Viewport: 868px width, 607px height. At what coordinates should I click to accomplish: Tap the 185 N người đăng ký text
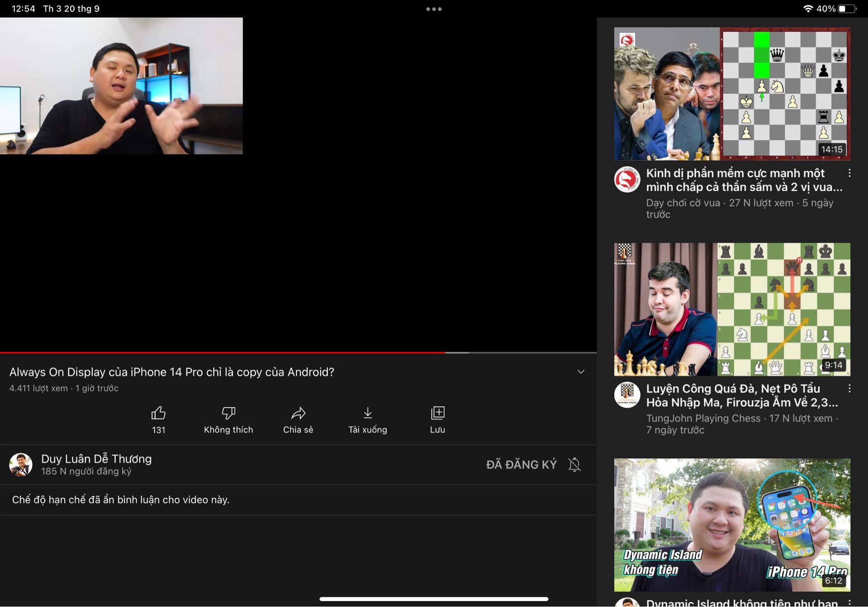[86, 471]
